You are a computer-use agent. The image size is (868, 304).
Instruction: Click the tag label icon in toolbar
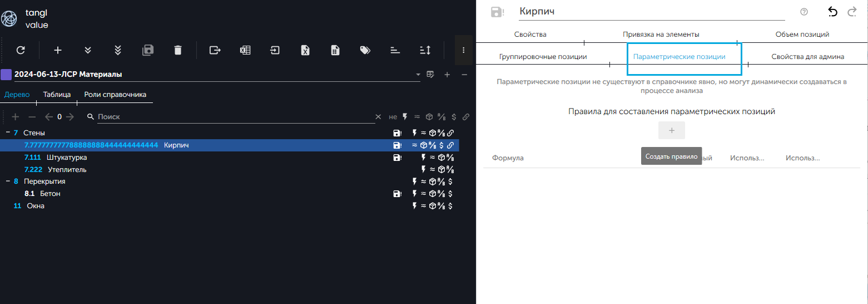point(365,50)
